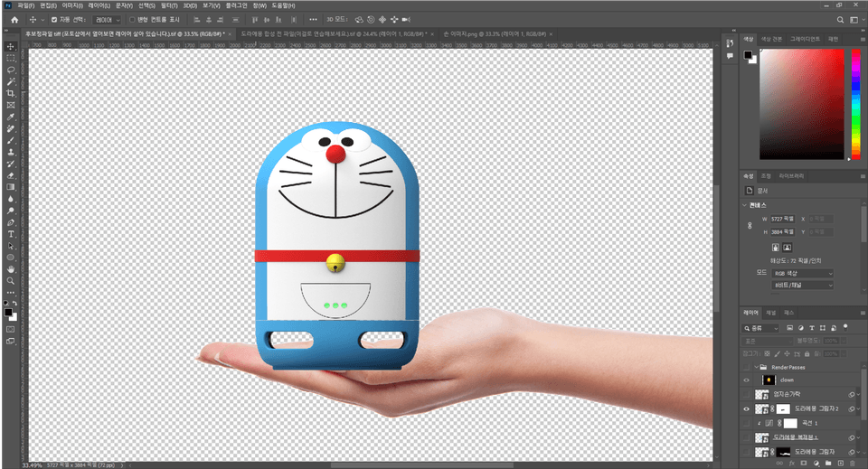Click the Add layer style fx icon
Screen dimensions: 868x469
pos(792,463)
